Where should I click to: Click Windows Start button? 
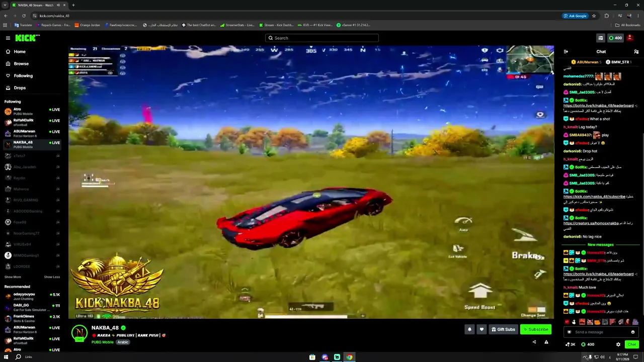pyautogui.click(x=6, y=357)
